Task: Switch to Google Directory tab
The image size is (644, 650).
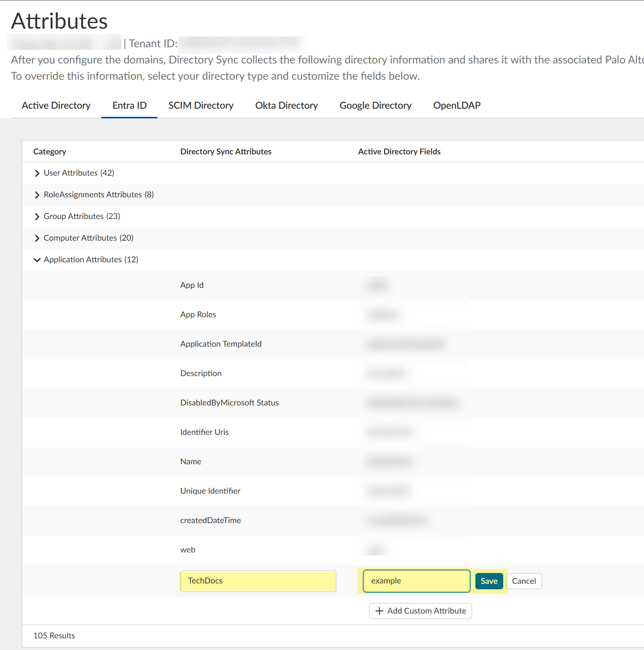Action: (375, 106)
